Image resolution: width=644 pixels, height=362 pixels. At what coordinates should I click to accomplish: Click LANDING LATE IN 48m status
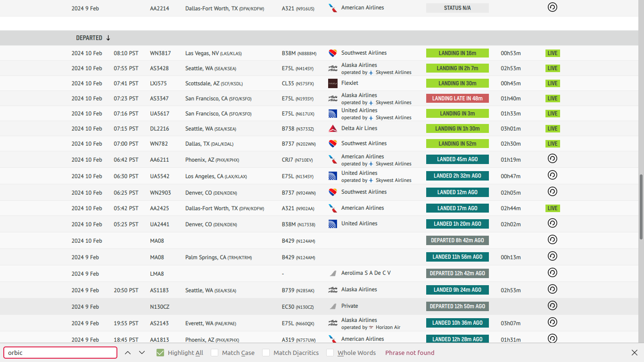pos(457,99)
